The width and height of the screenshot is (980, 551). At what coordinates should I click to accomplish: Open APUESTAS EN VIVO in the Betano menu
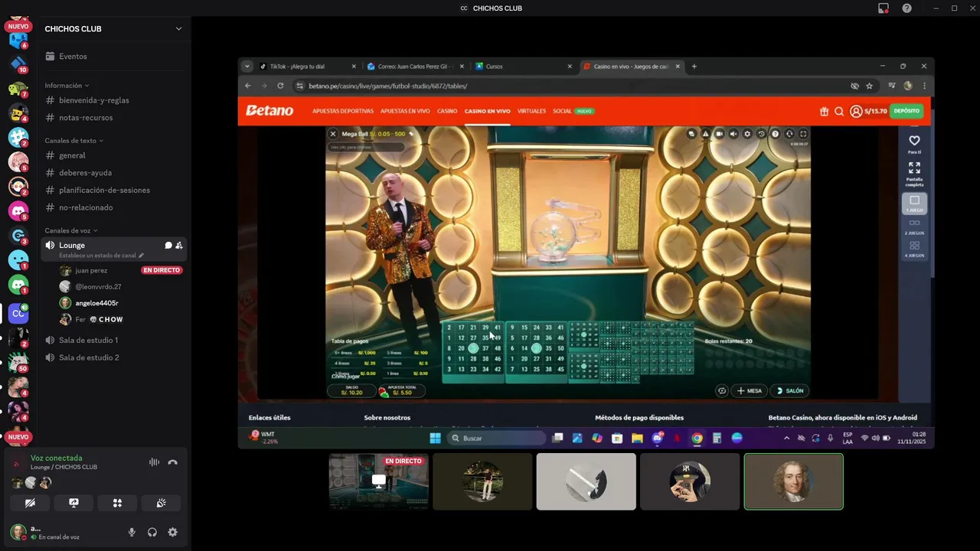(405, 111)
